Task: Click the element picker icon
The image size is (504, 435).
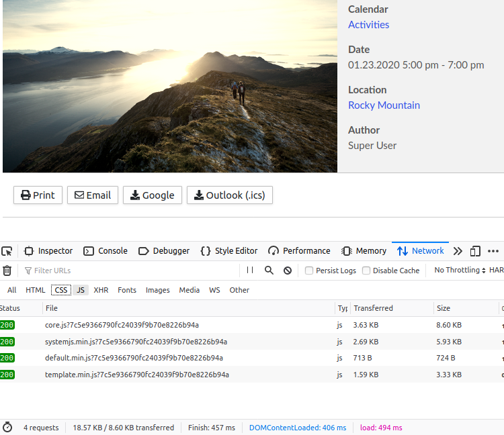Action: click(x=7, y=251)
